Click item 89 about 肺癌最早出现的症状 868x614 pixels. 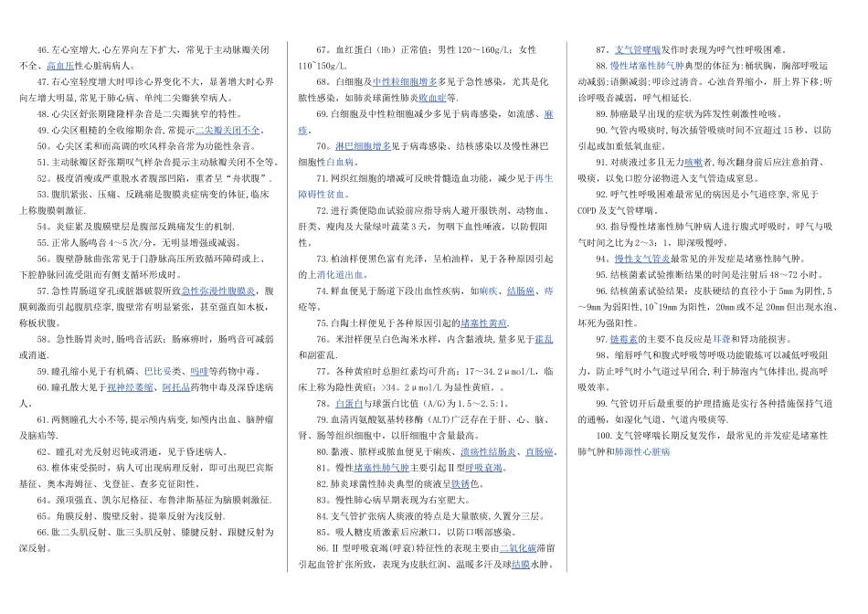pyautogui.click(x=689, y=114)
